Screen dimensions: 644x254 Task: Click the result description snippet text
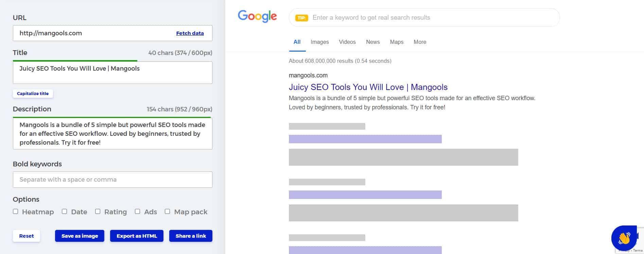click(412, 103)
